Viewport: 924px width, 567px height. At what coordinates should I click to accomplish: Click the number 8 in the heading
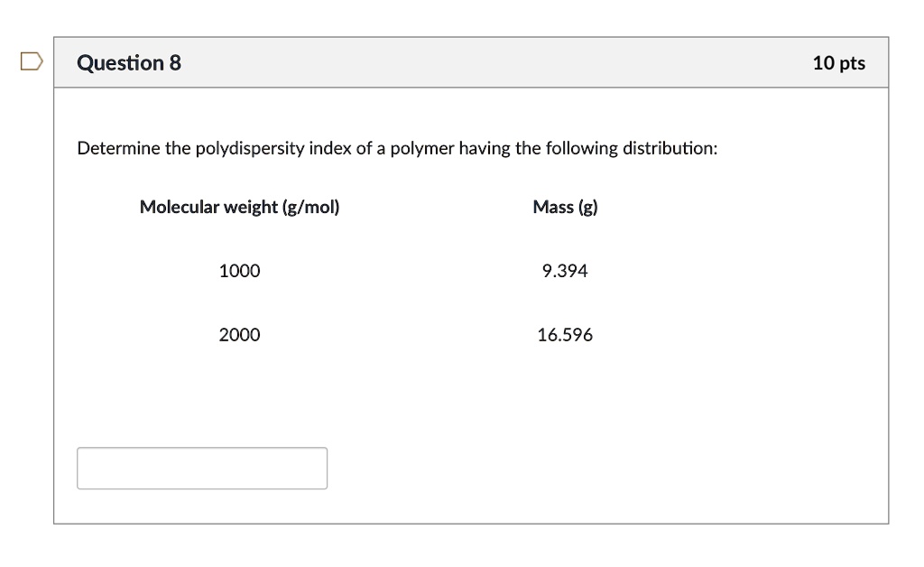point(175,62)
